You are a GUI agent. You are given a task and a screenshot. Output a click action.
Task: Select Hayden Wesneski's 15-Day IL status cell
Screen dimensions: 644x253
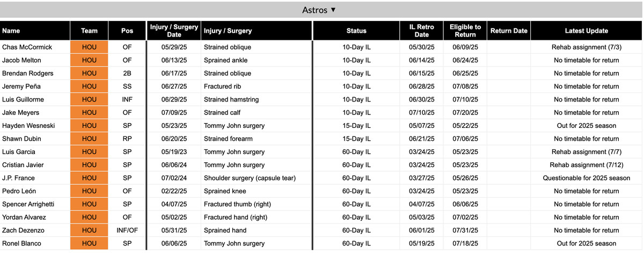tap(356, 126)
